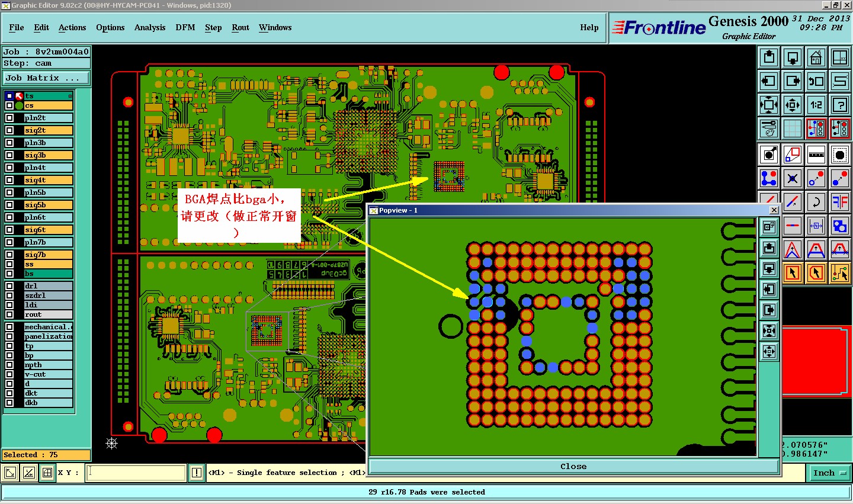Toggle the checkbox for layer sig4t
The height and width of the screenshot is (504, 853).
pyautogui.click(x=9, y=180)
